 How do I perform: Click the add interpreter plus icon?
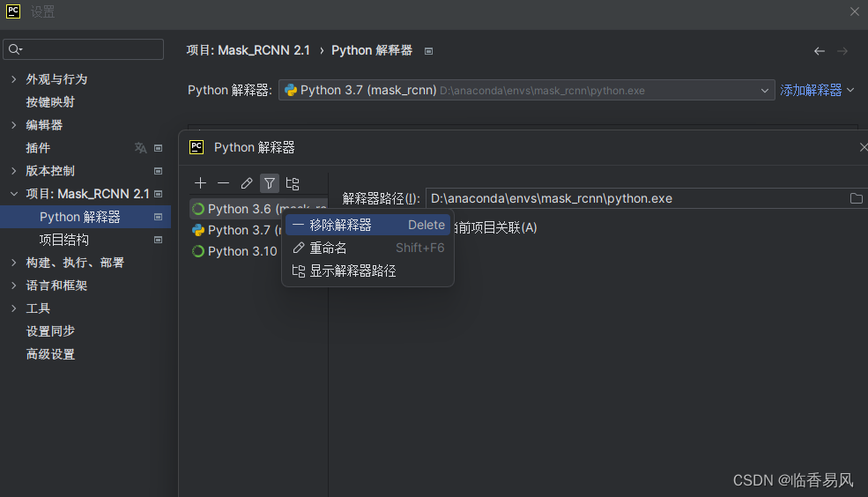[200, 183]
